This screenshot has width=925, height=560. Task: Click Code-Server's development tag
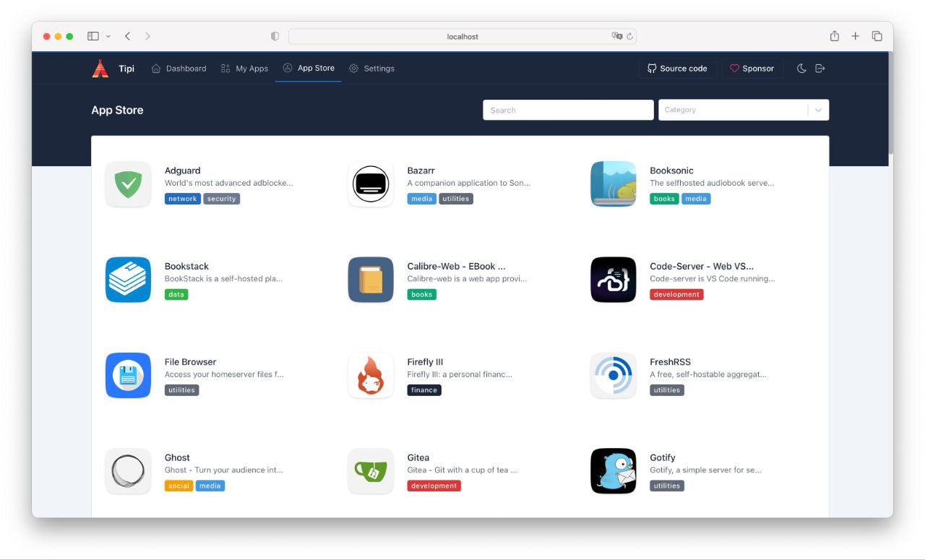pyautogui.click(x=676, y=294)
